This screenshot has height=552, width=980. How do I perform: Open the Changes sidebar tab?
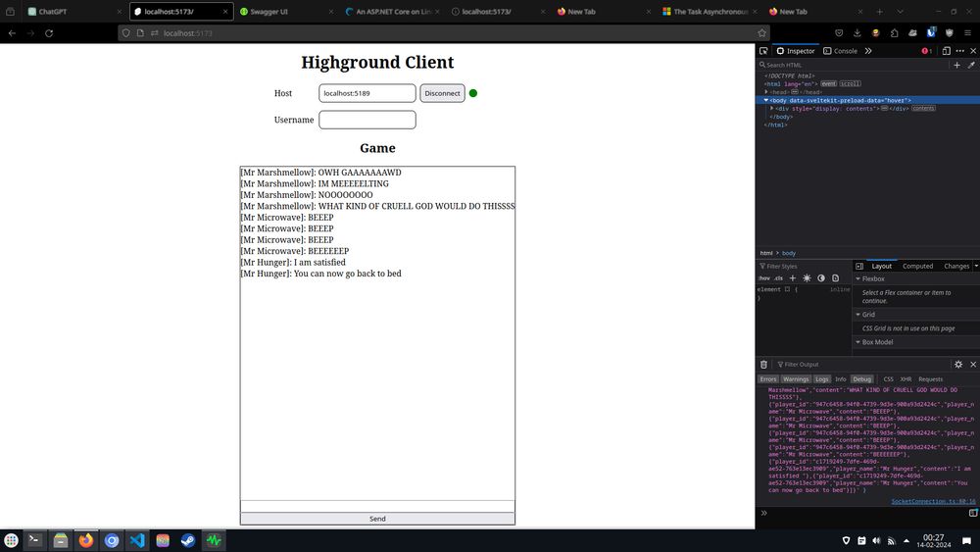pos(956,266)
